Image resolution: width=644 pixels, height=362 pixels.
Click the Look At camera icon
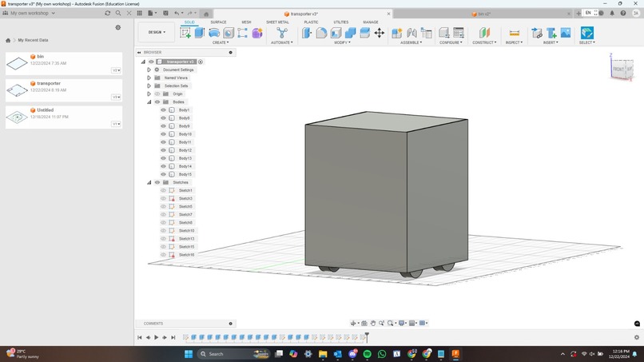364,324
